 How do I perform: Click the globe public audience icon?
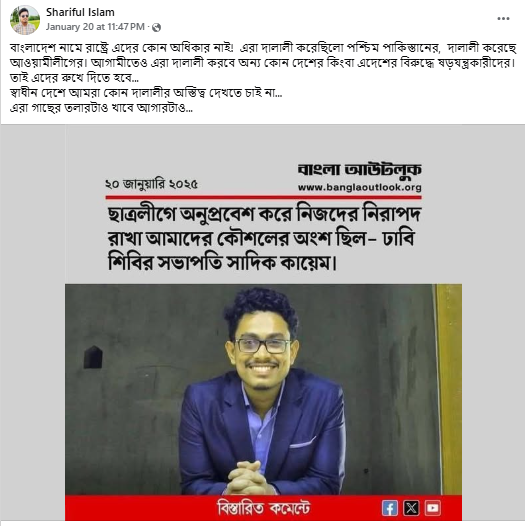pos(156,27)
